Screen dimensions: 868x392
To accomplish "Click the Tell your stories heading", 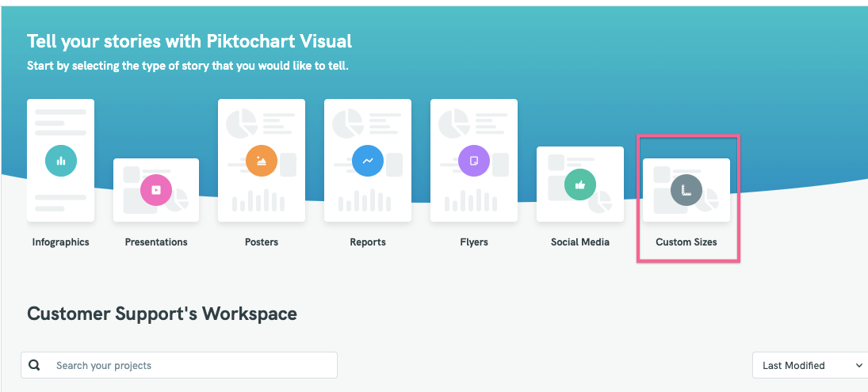I will pyautogui.click(x=189, y=41).
